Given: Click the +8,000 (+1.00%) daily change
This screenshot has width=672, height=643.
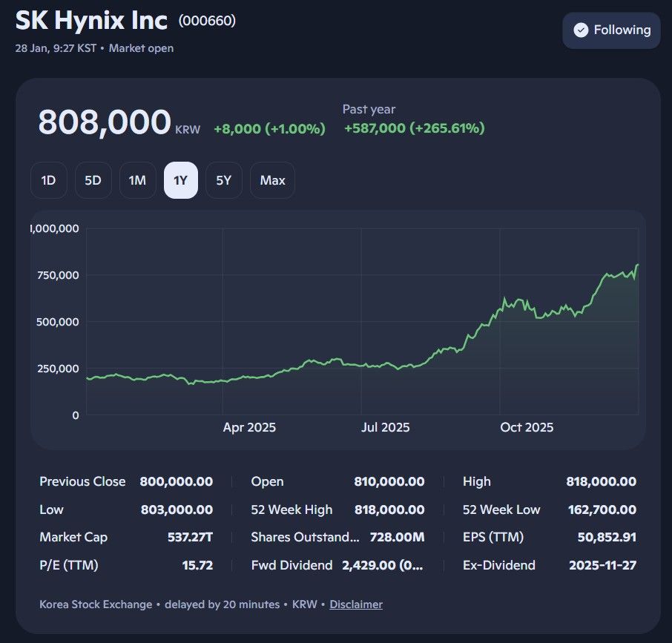Looking at the screenshot, I should coord(269,128).
